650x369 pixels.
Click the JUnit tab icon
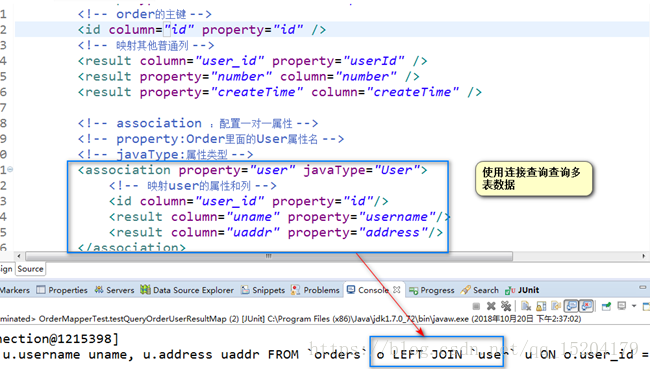[x=510, y=290]
